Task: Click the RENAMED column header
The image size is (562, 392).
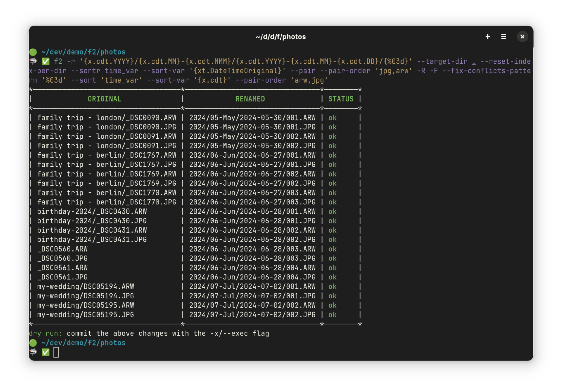Action: 250,99
